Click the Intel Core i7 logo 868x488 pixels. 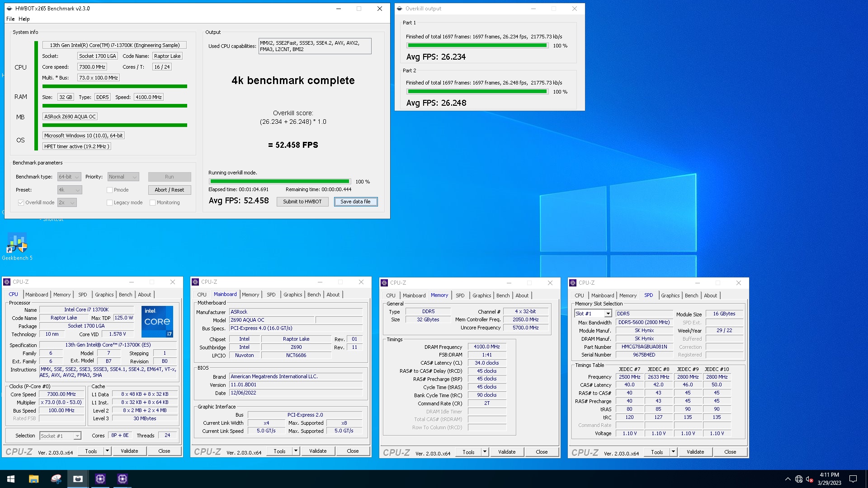(157, 322)
